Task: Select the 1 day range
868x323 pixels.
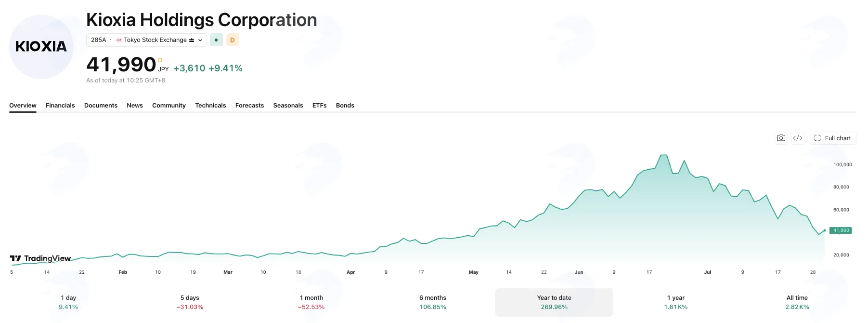Action: tap(68, 302)
